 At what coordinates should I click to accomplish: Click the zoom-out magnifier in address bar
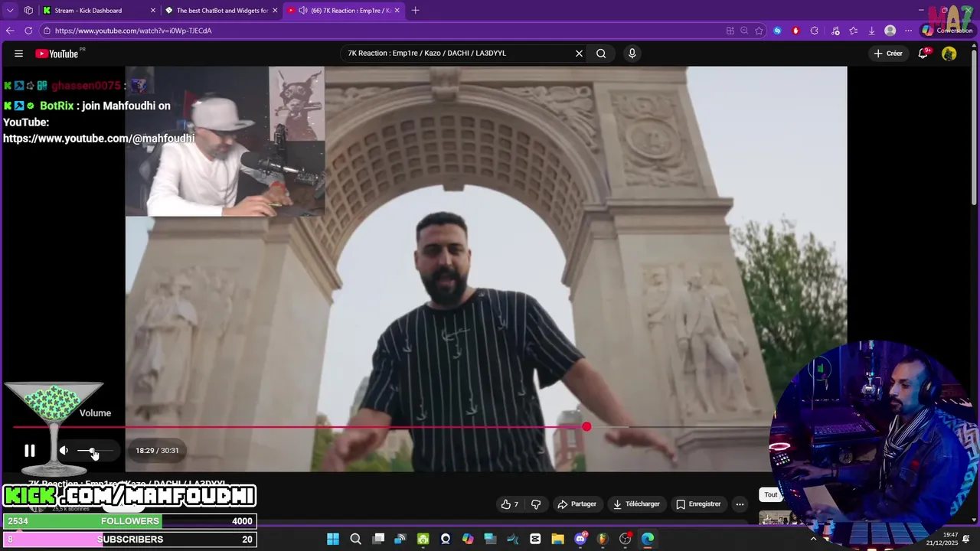pyautogui.click(x=744, y=31)
